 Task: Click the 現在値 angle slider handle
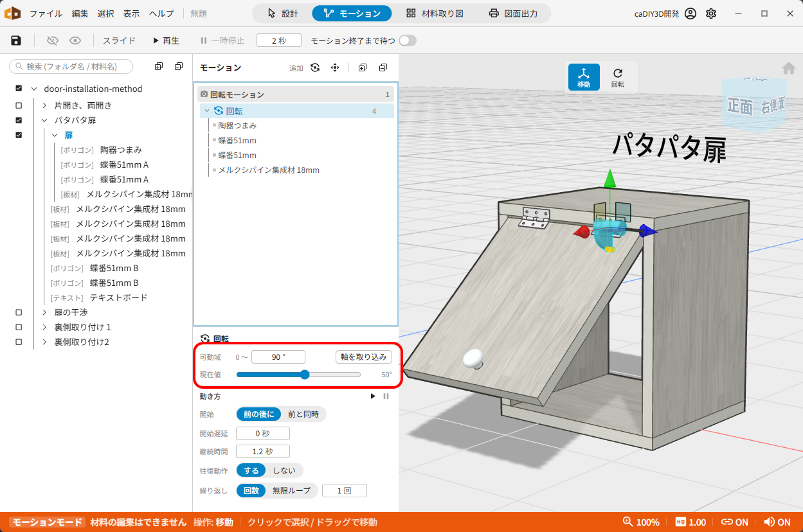coord(305,375)
